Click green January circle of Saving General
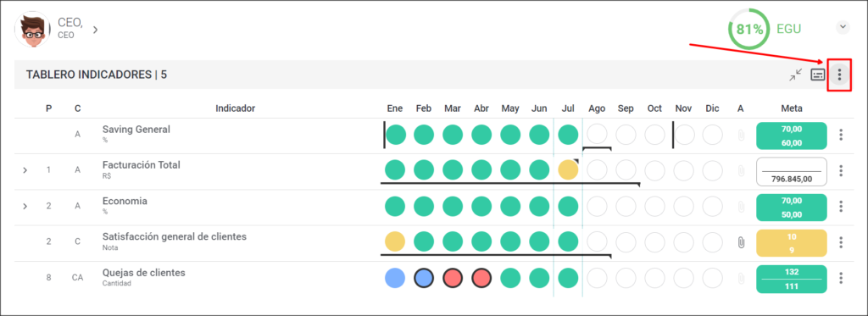 tap(396, 135)
